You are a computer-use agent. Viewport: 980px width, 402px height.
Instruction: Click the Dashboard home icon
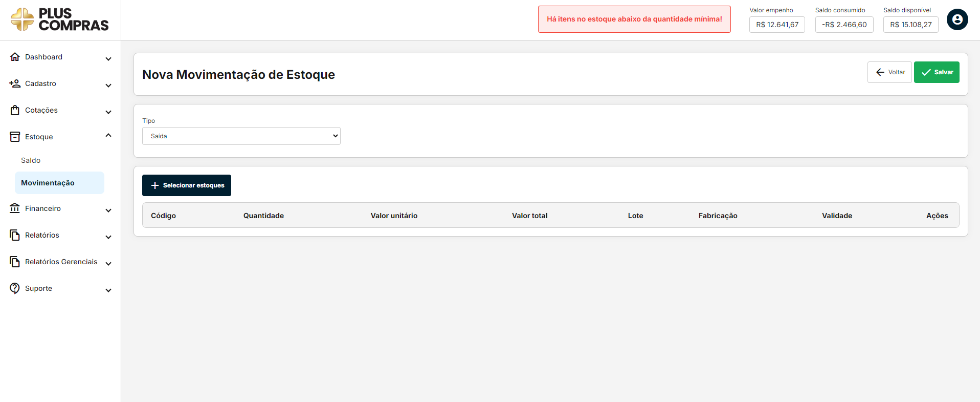15,57
